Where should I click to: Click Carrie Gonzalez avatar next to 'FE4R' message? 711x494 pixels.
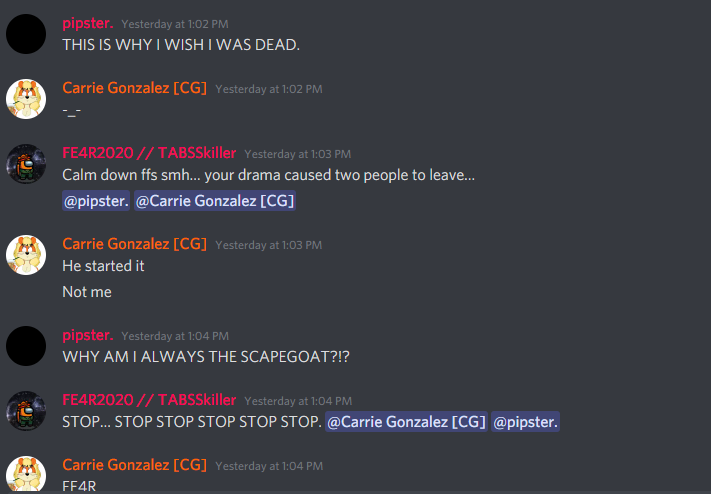[26, 475]
